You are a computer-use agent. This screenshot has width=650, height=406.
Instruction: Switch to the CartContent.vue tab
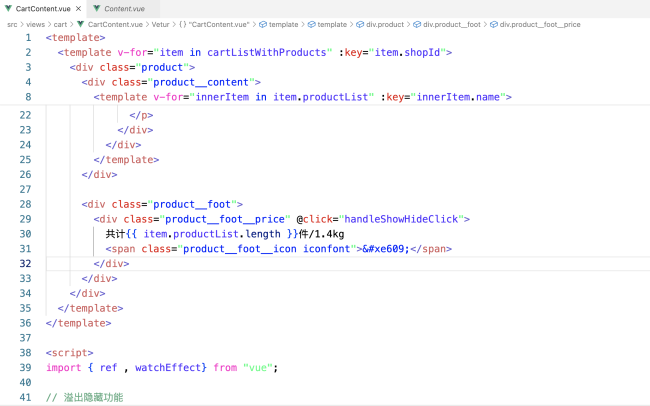pos(43,9)
